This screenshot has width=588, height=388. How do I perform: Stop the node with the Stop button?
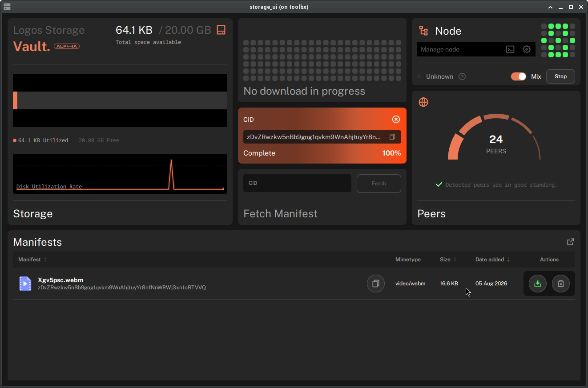point(560,76)
